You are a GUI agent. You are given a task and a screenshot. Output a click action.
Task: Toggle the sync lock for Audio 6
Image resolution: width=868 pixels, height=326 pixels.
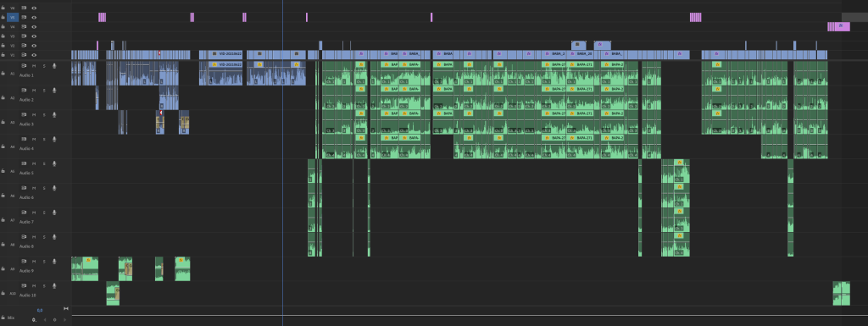click(x=24, y=188)
